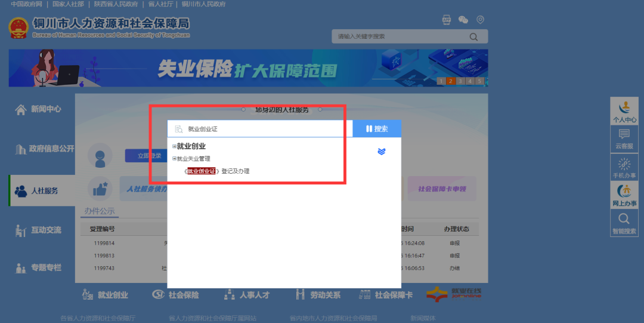The width and height of the screenshot is (644, 323).
Task: Click the location pin icon
Action: point(480,20)
